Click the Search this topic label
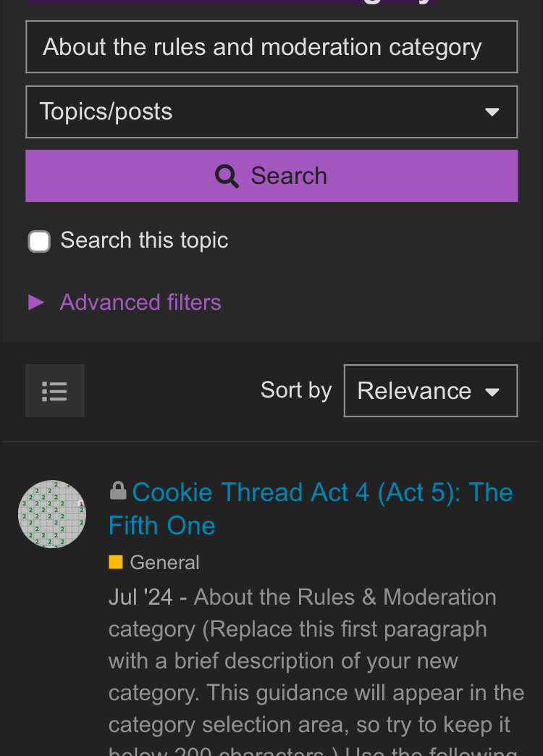Image resolution: width=543 pixels, height=756 pixels. click(144, 240)
